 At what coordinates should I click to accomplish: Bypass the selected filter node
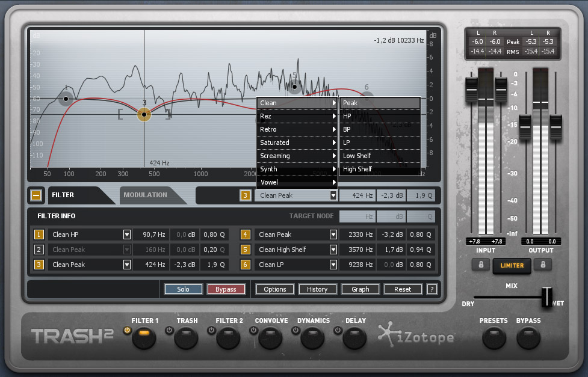point(226,289)
